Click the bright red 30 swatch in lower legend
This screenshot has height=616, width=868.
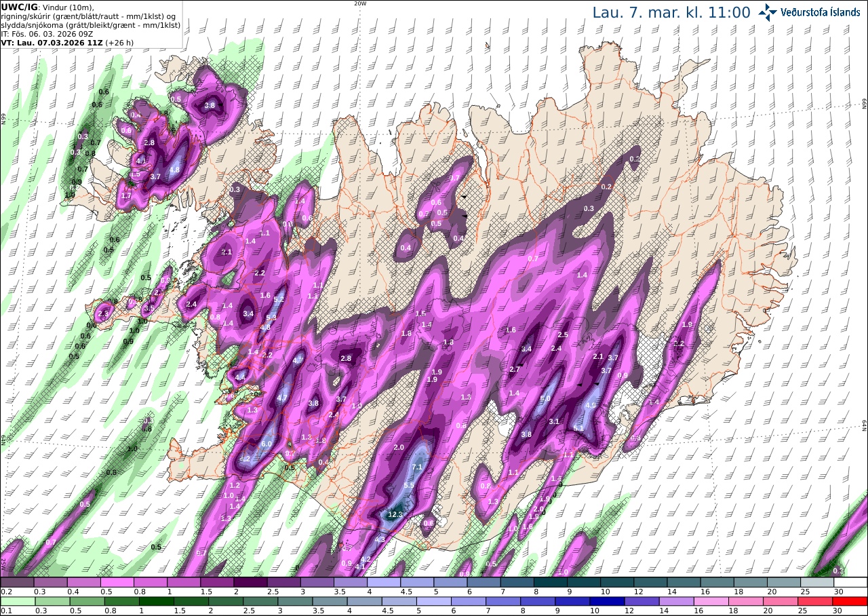851,601
